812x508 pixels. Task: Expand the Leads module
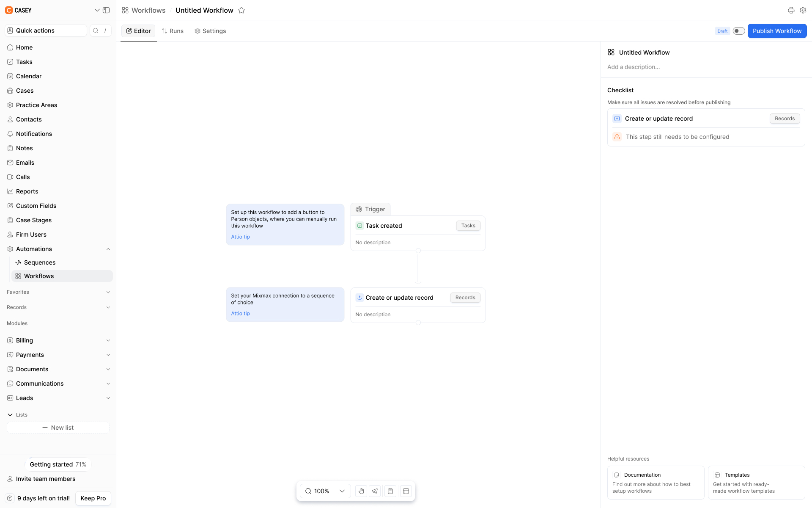point(108,398)
